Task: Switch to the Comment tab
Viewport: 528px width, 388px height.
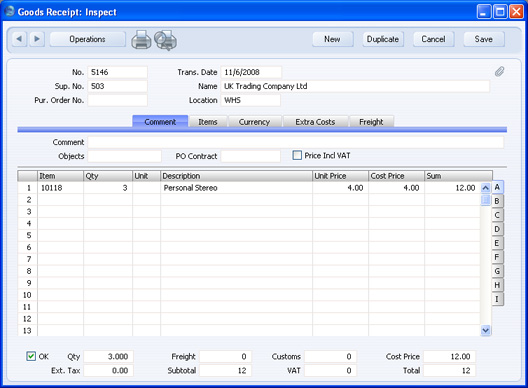Action: pyautogui.click(x=160, y=122)
